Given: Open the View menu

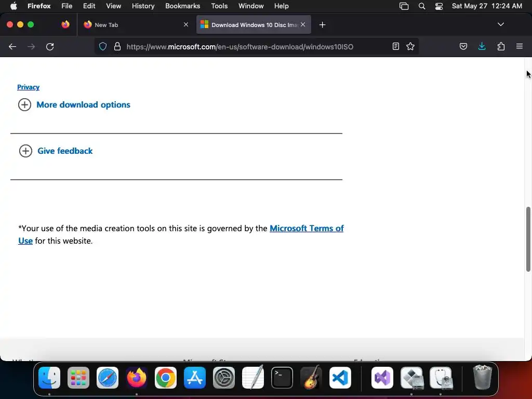Looking at the screenshot, I should (113, 6).
